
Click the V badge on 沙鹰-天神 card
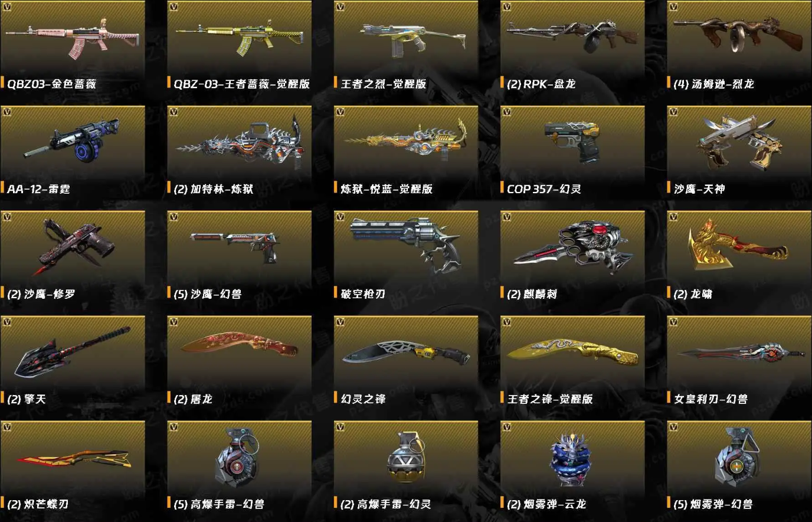coord(673,112)
